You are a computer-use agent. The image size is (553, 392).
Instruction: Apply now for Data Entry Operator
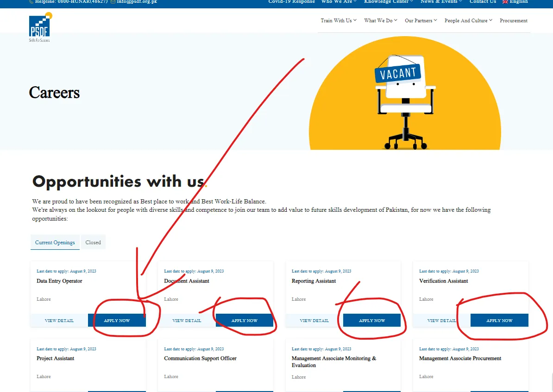click(117, 320)
